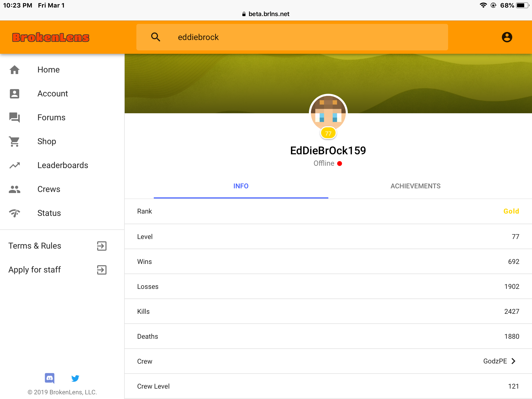Click the Account person-card icon
Viewport: 532px width, 399px height.
pos(15,94)
